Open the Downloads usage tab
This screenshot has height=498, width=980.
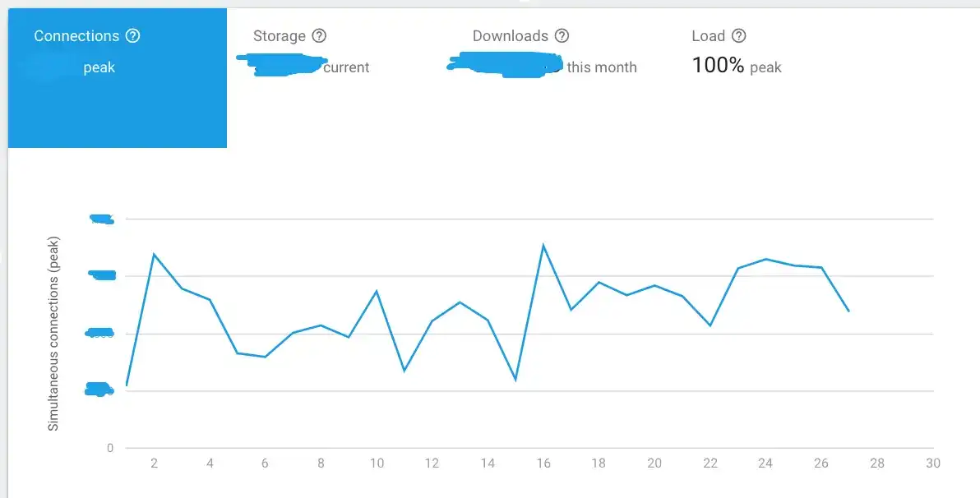(556, 78)
